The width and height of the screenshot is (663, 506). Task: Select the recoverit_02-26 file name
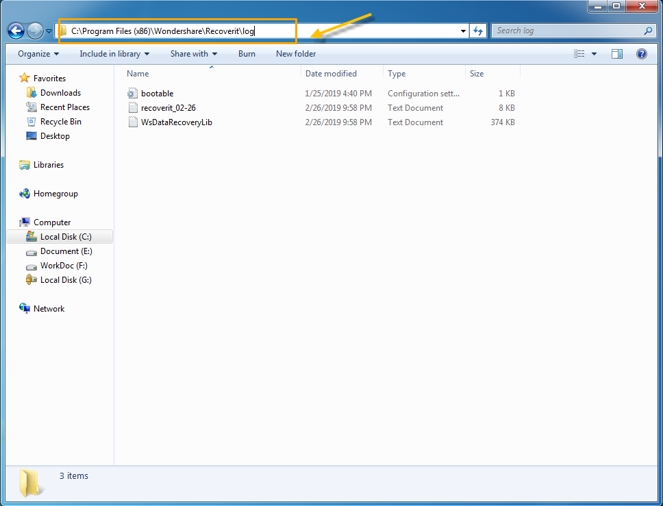click(x=168, y=108)
